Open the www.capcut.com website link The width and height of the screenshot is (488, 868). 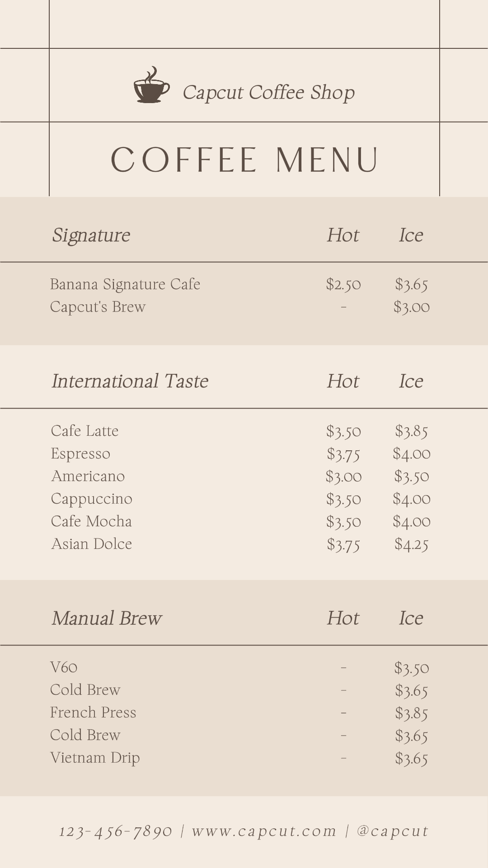(x=264, y=831)
